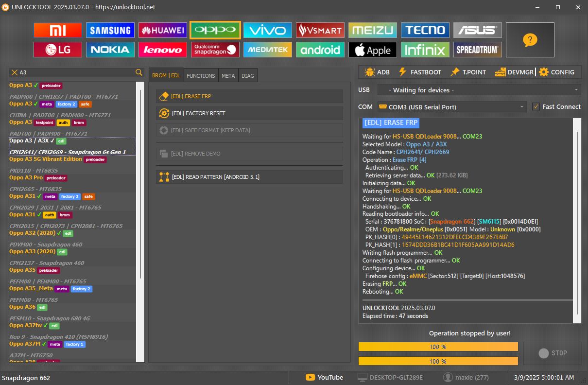588x385 pixels.
Task: Open the Infinix brand tile
Action: [425, 50]
